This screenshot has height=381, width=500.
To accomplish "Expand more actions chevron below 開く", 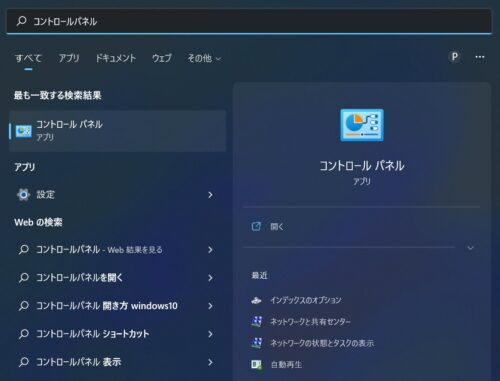I will coord(471,248).
